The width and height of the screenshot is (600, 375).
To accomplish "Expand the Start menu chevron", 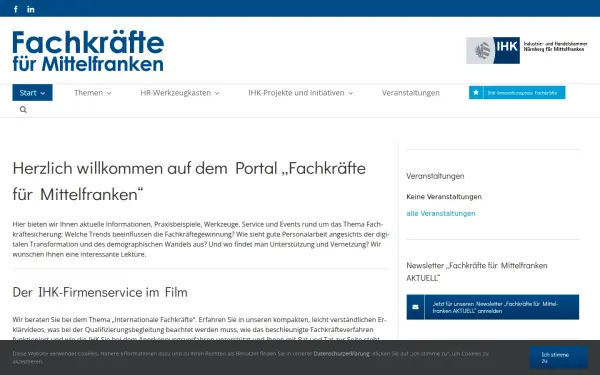I will pos(43,93).
